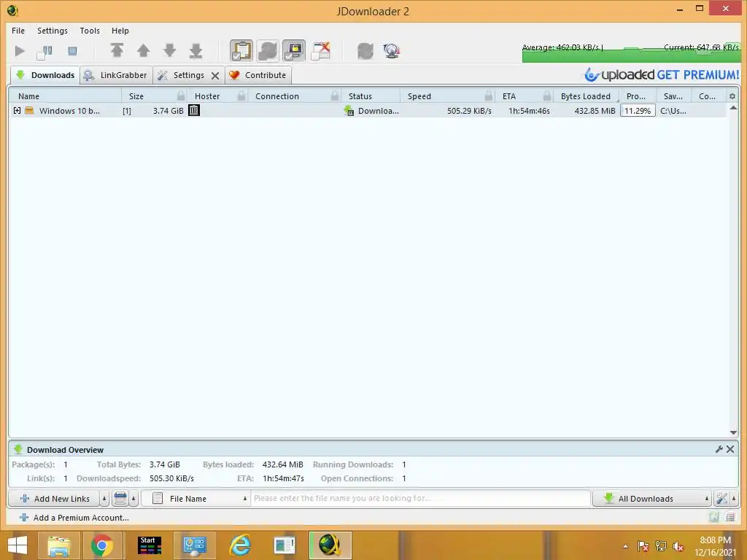The height and width of the screenshot is (560, 747).
Task: Click the hoster icon in package row
Action: [x=194, y=111]
